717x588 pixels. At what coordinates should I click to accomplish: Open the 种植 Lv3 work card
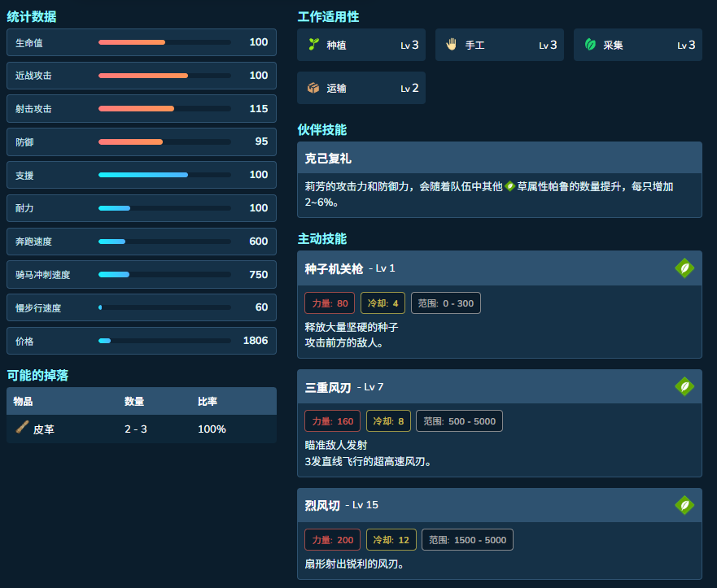tap(361, 45)
